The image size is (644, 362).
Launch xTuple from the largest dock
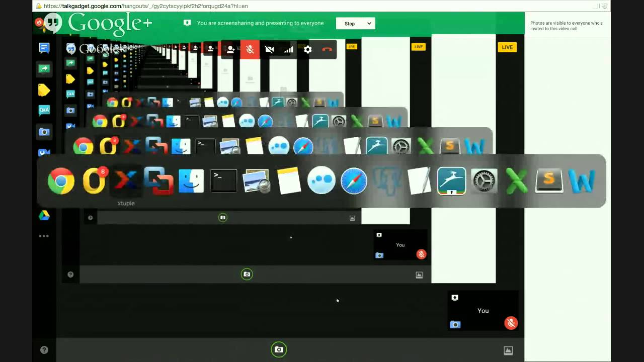[x=126, y=180]
